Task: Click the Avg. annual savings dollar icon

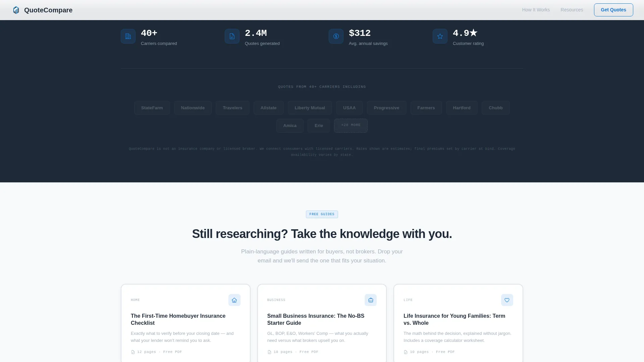Action: [336, 36]
